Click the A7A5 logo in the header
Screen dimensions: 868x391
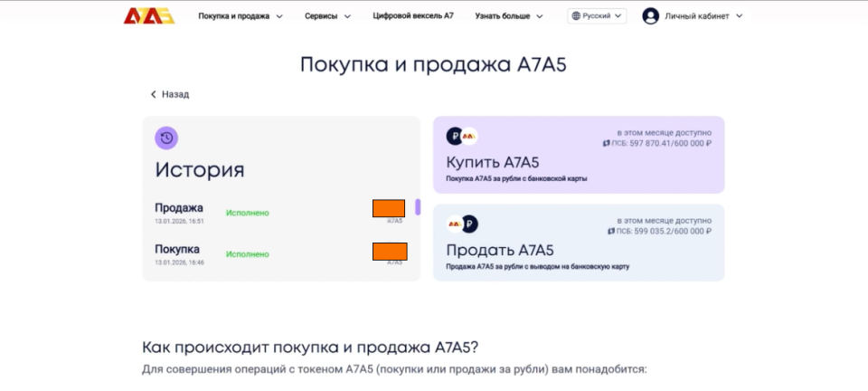149,15
